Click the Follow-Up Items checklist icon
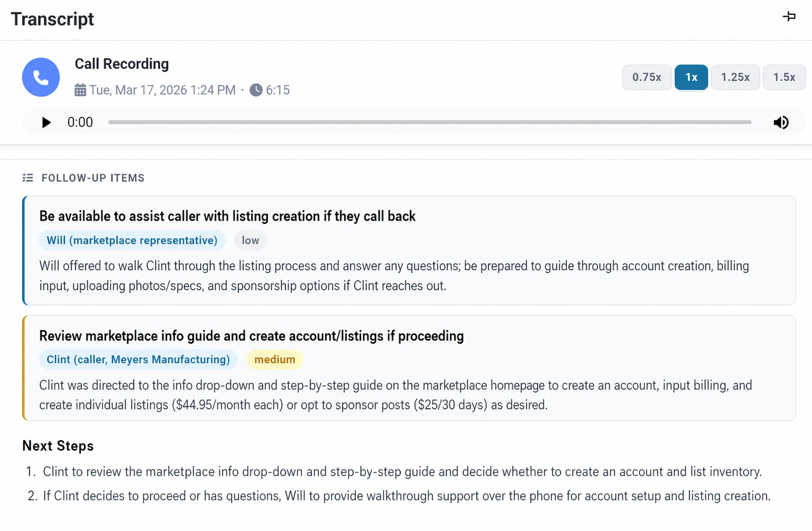Image resolution: width=812 pixels, height=531 pixels. click(x=28, y=178)
